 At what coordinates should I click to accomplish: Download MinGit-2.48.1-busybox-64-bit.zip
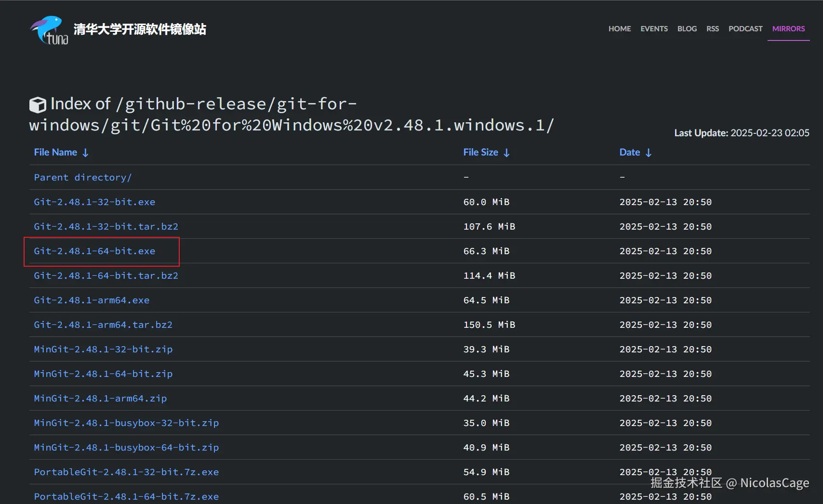[126, 448]
